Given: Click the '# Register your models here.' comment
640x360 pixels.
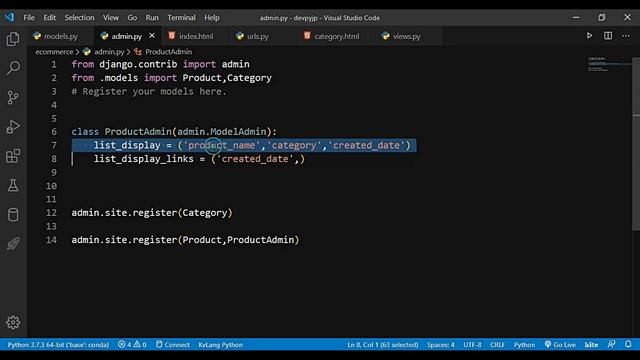Looking at the screenshot, I should coord(149,91).
